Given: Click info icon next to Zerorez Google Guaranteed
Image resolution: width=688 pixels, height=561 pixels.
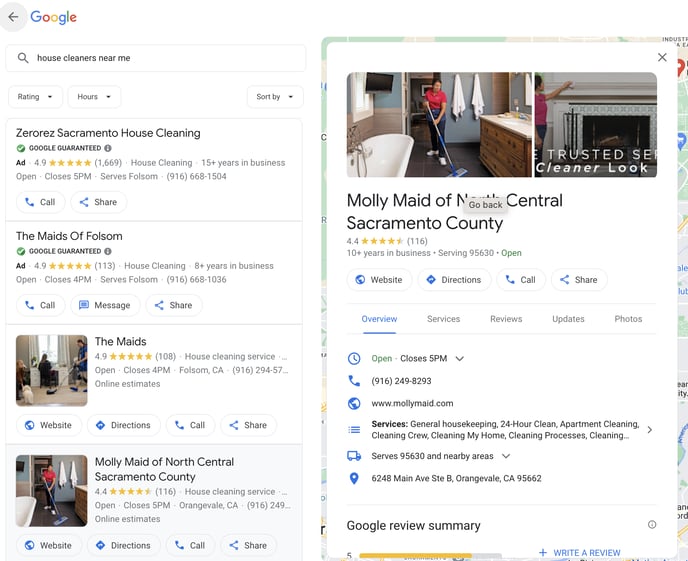Looking at the screenshot, I should [x=108, y=148].
